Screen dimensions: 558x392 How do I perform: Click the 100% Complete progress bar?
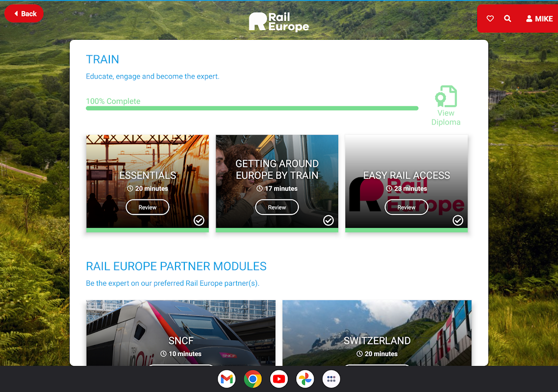(x=252, y=108)
